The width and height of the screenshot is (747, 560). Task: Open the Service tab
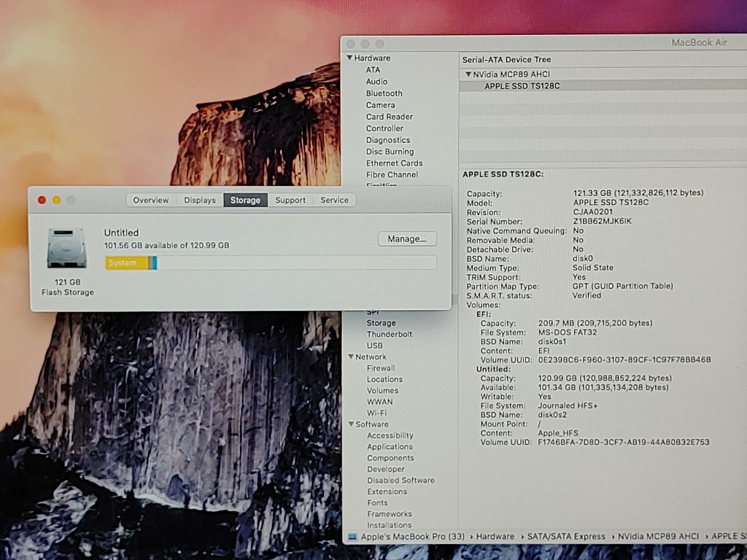[x=334, y=200]
